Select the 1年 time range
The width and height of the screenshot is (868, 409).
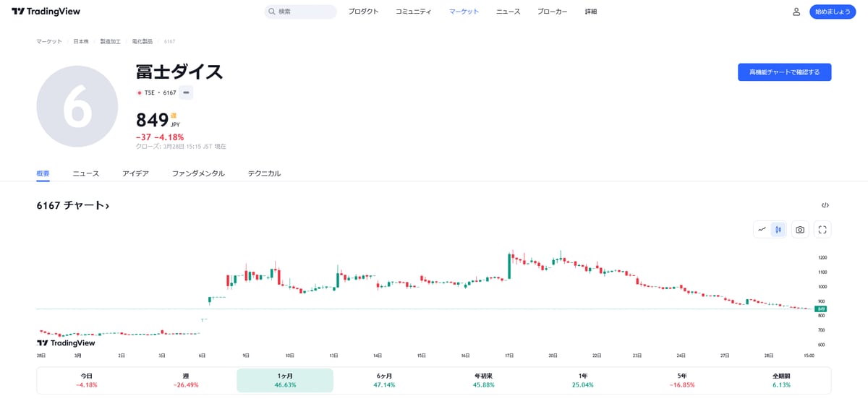pyautogui.click(x=583, y=380)
